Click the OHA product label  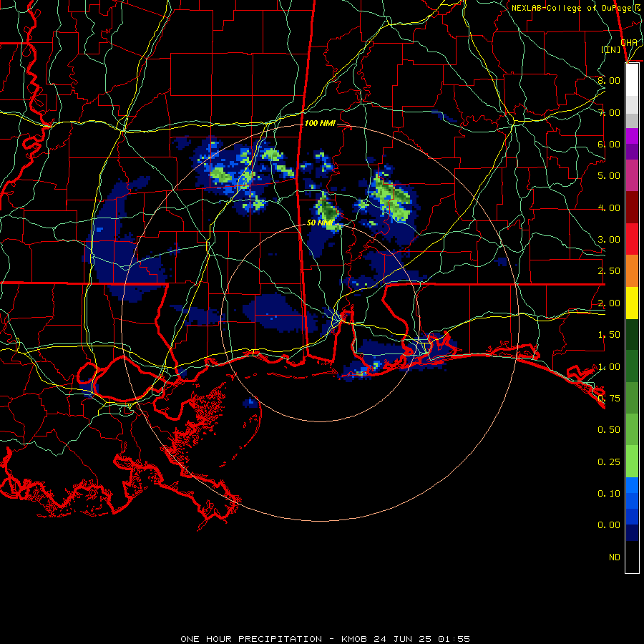pyautogui.click(x=629, y=42)
